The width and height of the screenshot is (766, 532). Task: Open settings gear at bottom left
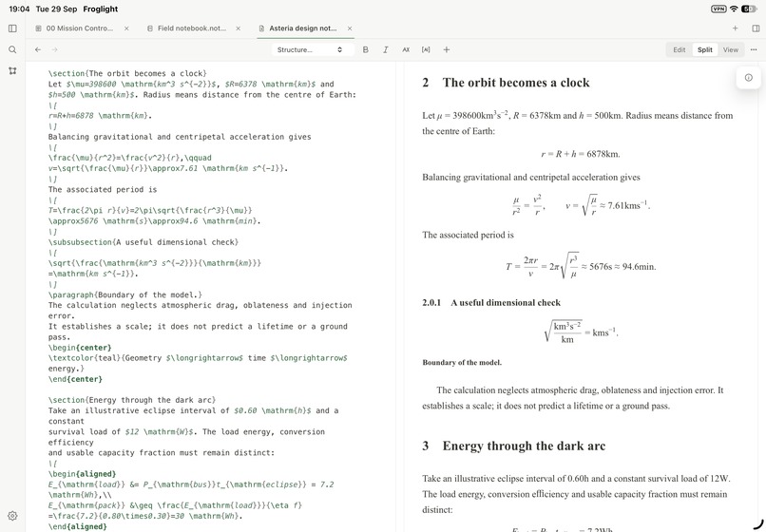[12, 516]
